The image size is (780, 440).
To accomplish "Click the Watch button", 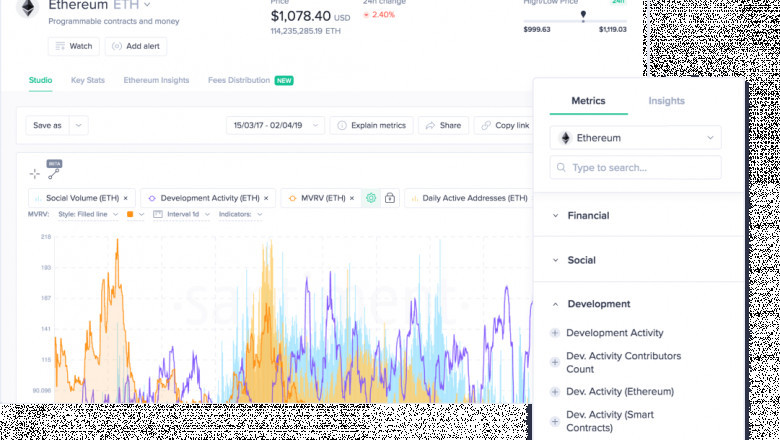I will click(x=74, y=46).
